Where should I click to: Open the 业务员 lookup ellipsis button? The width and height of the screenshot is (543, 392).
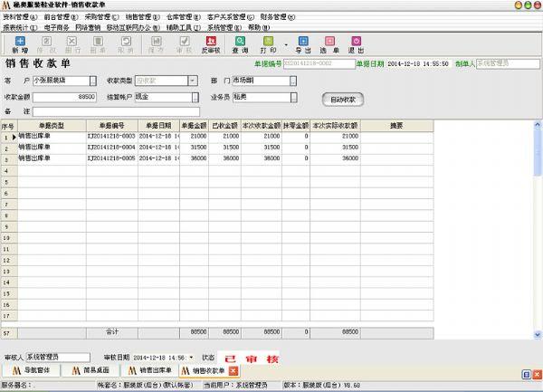tap(293, 97)
